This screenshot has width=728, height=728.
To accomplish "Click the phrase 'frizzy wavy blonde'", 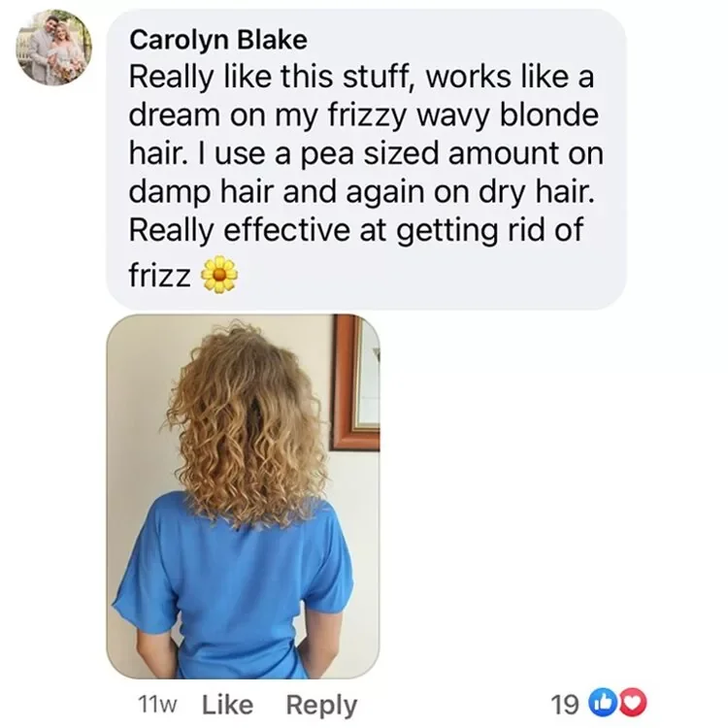I will coord(464,116).
